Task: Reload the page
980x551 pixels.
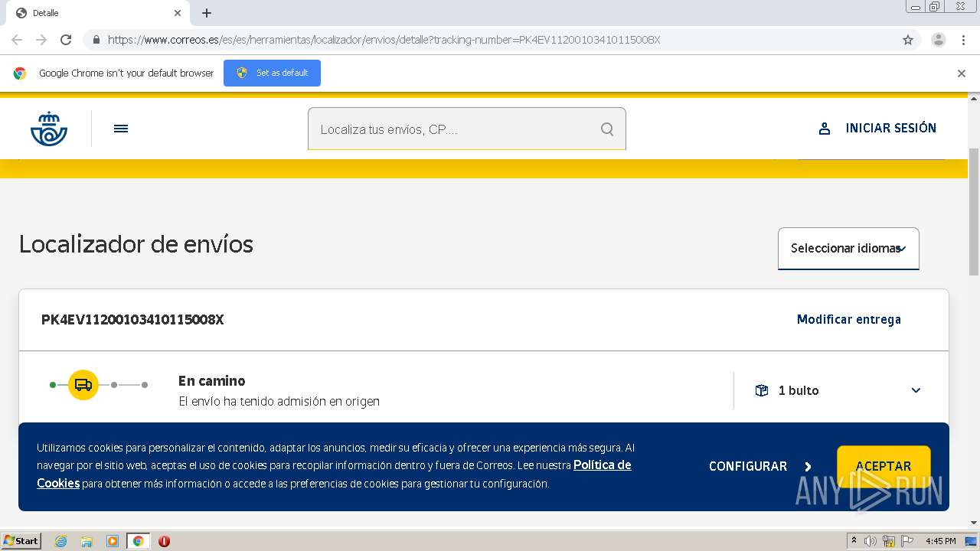Action: point(66,40)
